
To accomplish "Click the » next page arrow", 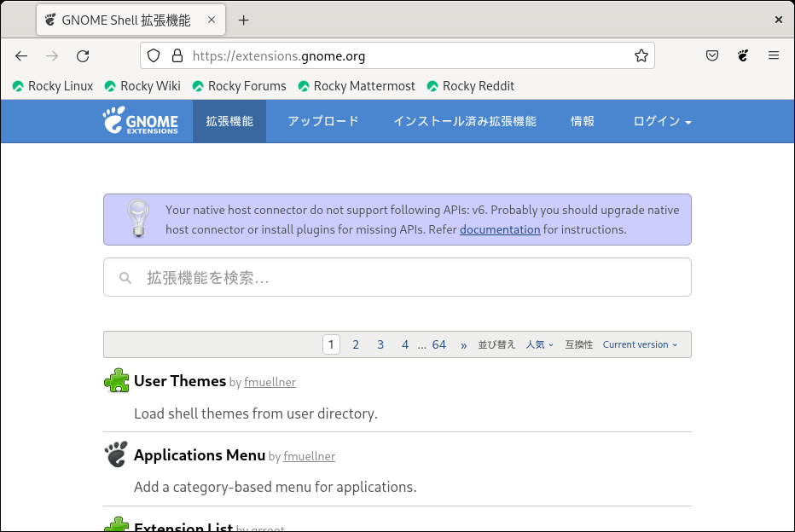I will click(463, 345).
